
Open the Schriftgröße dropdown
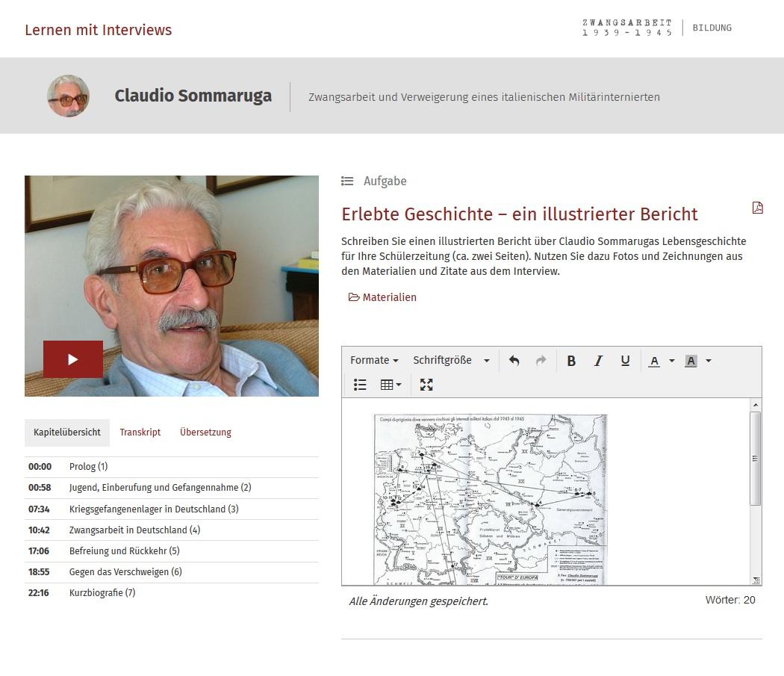click(x=451, y=360)
